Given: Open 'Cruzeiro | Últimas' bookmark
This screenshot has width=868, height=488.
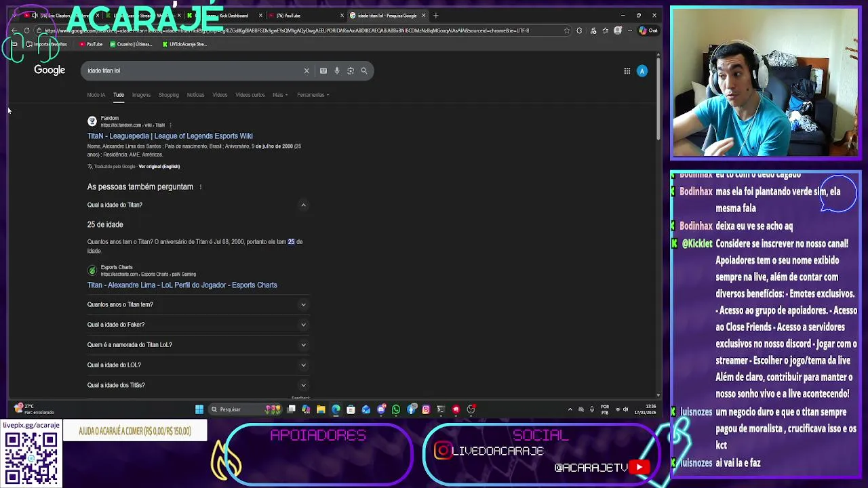Looking at the screenshot, I should pyautogui.click(x=130, y=44).
